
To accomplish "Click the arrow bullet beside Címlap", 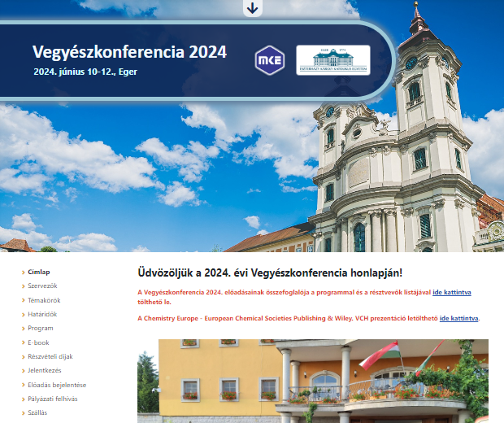I will pos(23,273).
